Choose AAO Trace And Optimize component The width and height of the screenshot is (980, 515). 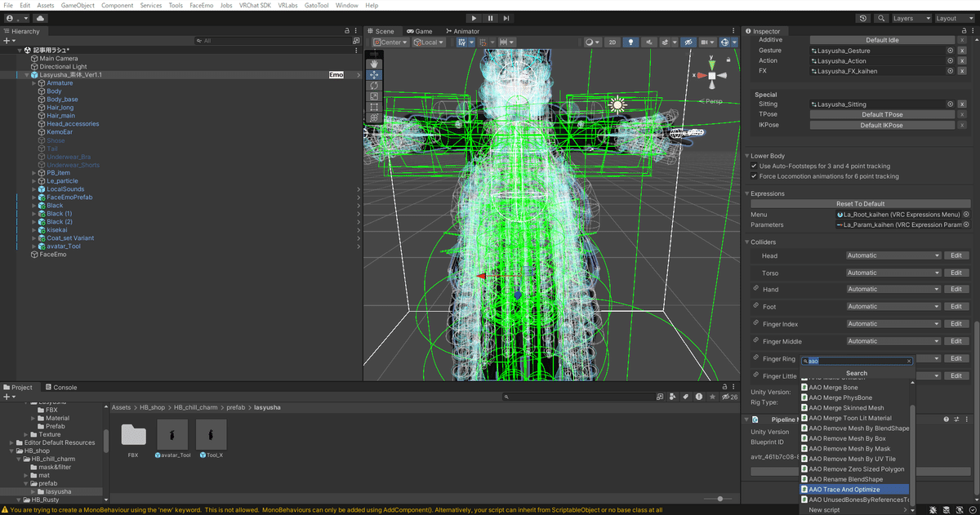coord(854,490)
